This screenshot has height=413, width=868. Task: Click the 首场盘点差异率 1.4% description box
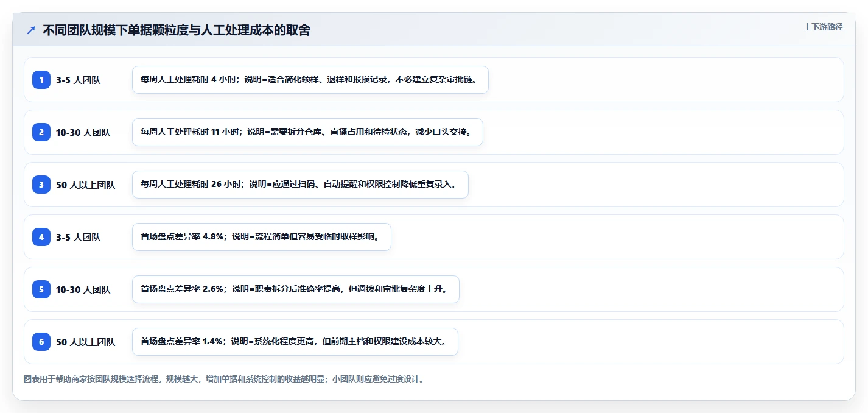pos(295,342)
